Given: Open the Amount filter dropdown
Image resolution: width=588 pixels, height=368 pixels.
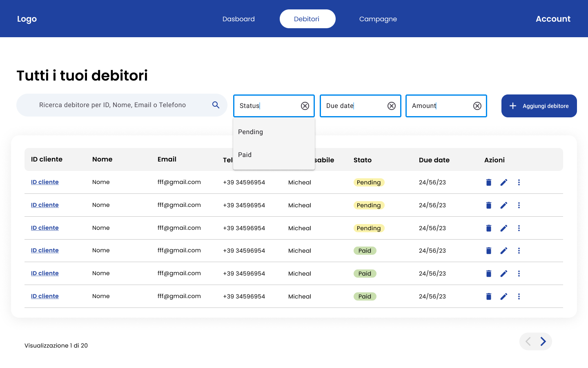Looking at the screenshot, I should (x=446, y=106).
